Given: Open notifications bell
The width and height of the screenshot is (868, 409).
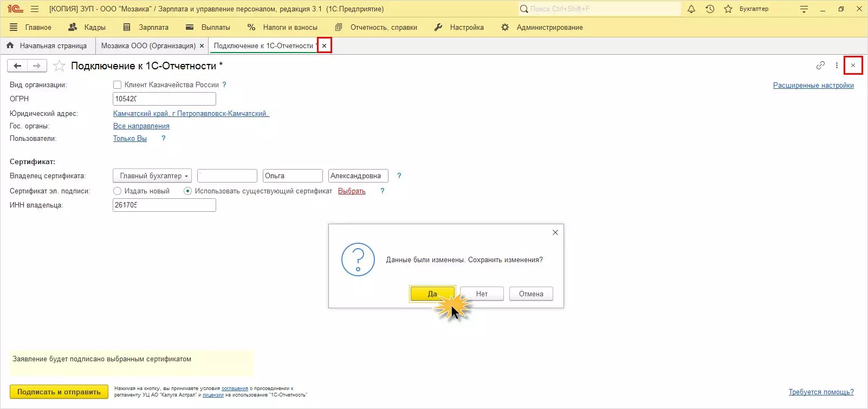Looking at the screenshot, I should click(x=691, y=9).
